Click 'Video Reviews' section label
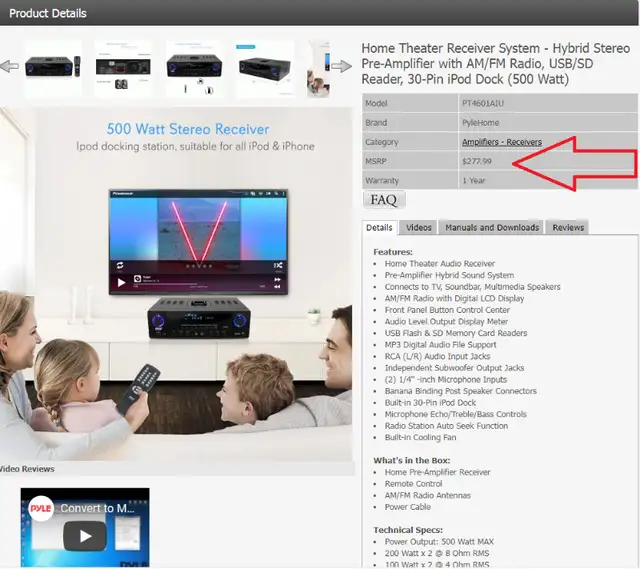This screenshot has width=640, height=569. tap(27, 469)
